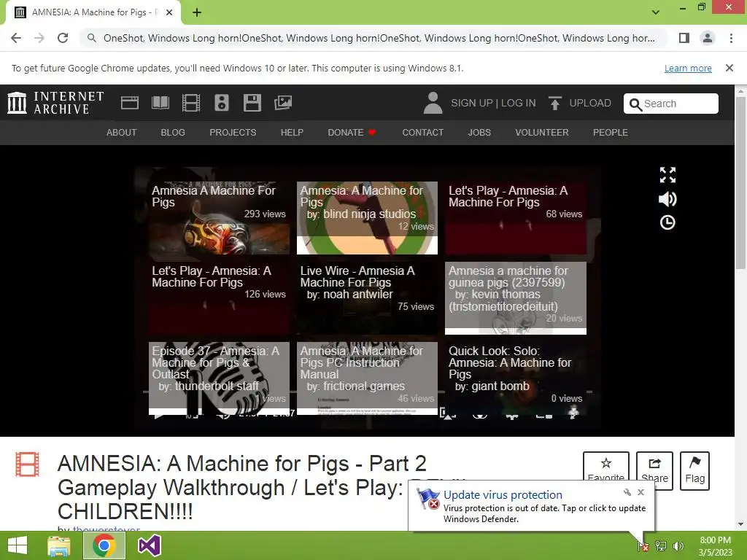This screenshot has width=747, height=560.
Task: Click the Flag button
Action: [x=694, y=470]
